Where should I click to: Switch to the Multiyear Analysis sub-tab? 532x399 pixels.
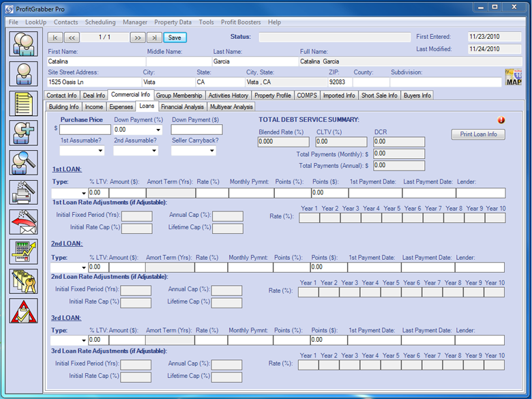tap(231, 106)
